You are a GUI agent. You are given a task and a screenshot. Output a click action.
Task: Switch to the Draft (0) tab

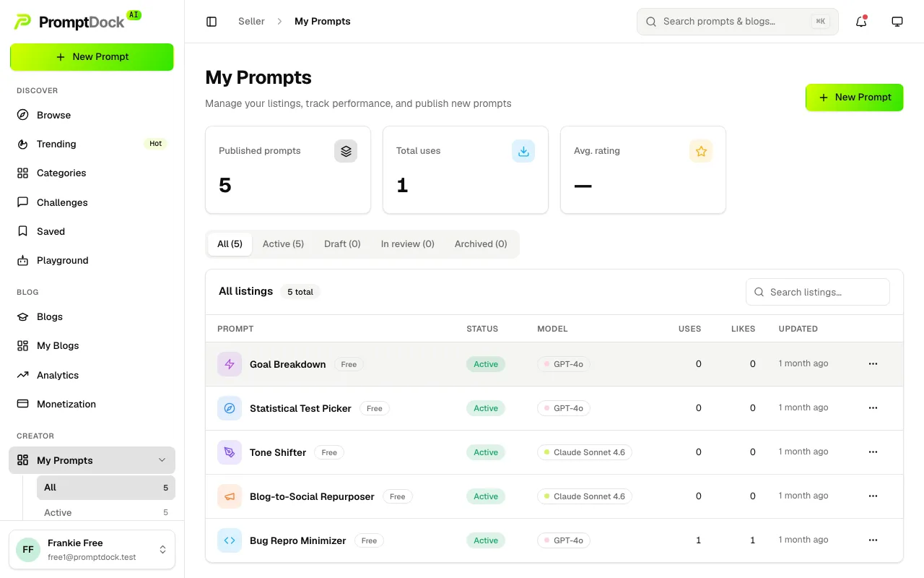pos(342,244)
